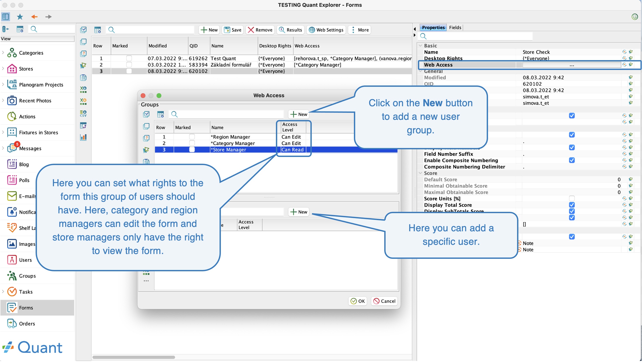Open Polls in the sidebar
The height and width of the screenshot is (362, 644).
point(24,180)
